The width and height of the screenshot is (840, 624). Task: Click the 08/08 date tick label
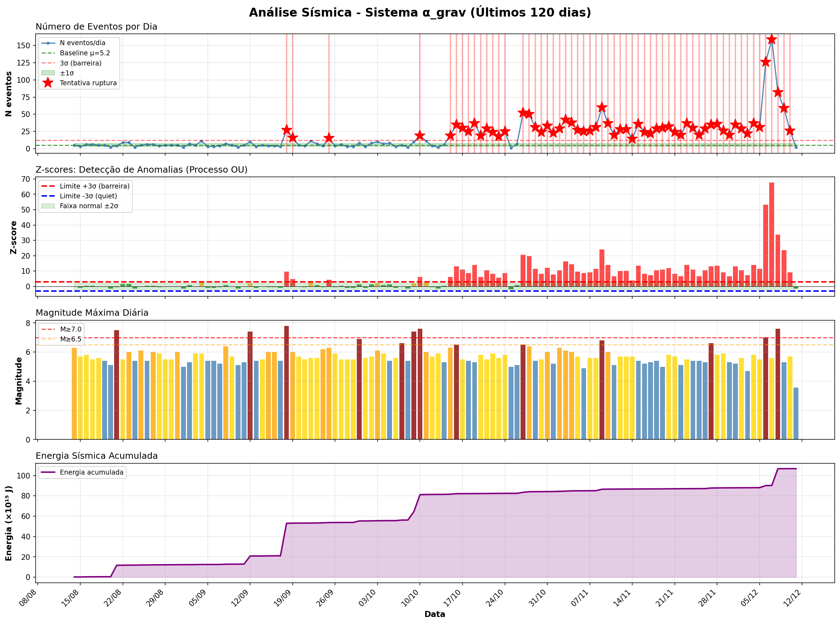[x=28, y=598]
